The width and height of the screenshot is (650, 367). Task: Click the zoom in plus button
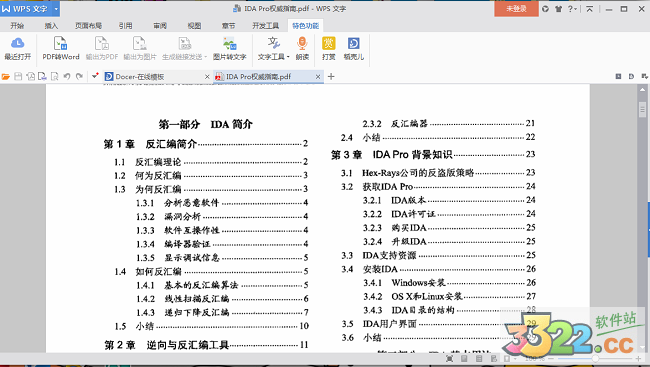coord(639,359)
